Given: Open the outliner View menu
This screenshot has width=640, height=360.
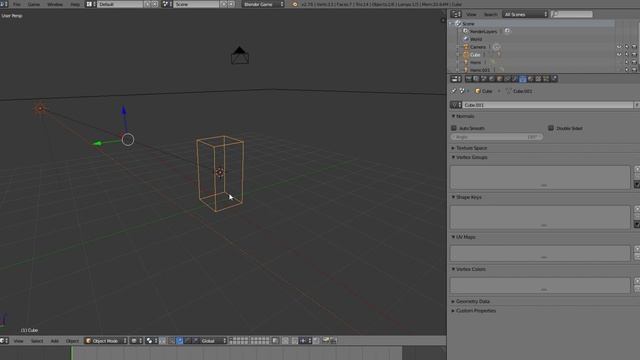Looking at the screenshot, I should coord(471,14).
